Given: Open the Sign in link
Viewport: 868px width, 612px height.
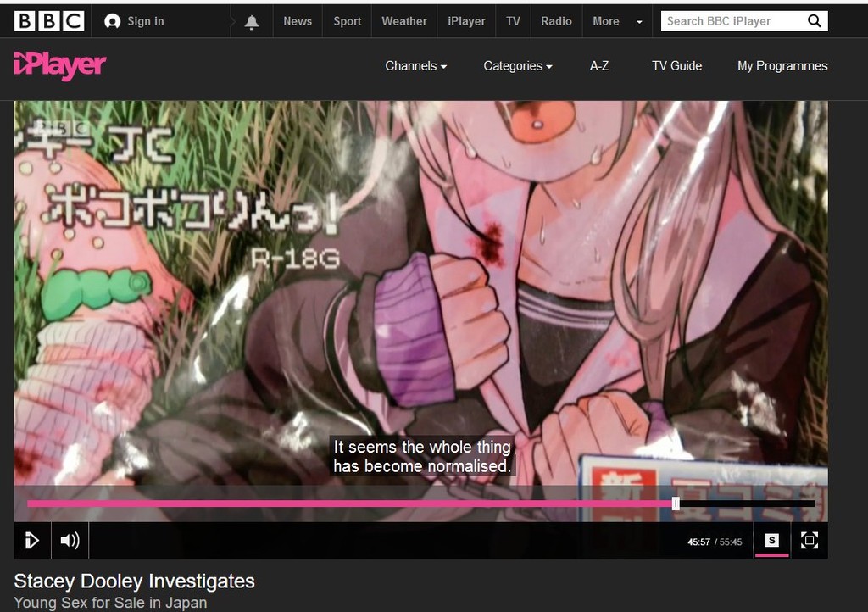Looking at the screenshot, I should 146,21.
